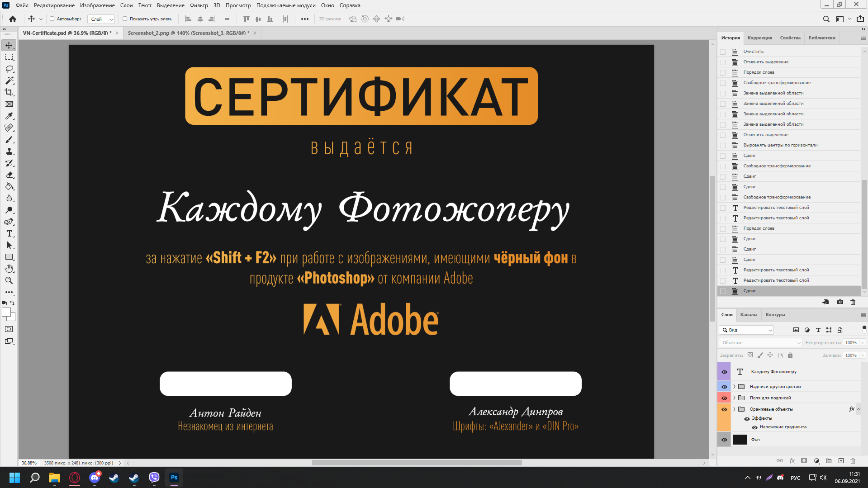Select the Blur tool
The width and height of the screenshot is (868, 488).
coord(9,198)
